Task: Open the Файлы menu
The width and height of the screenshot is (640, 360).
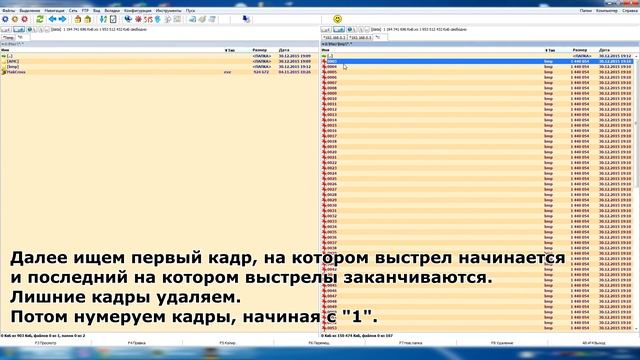Action: pyautogui.click(x=9, y=11)
